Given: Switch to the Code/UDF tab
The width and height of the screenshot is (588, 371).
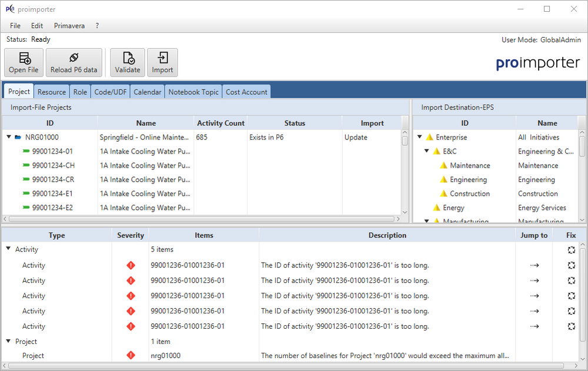Looking at the screenshot, I should (x=111, y=92).
